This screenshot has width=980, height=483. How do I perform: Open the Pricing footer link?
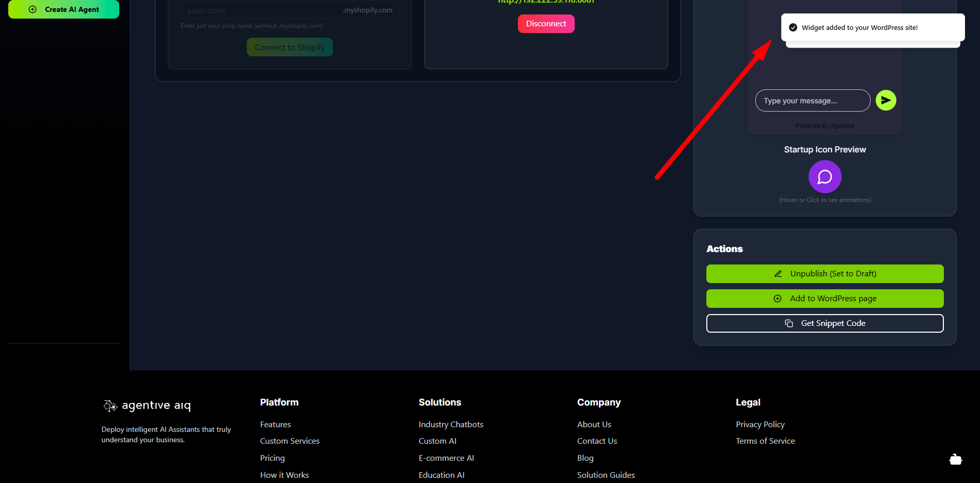[272, 458]
